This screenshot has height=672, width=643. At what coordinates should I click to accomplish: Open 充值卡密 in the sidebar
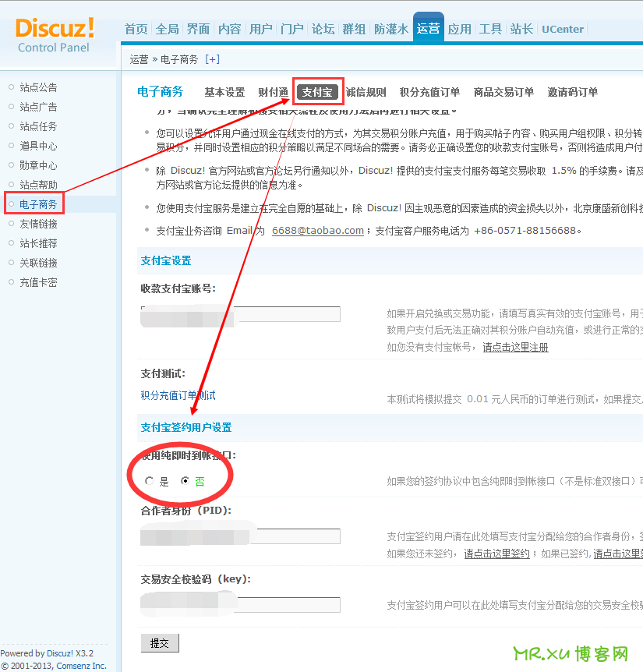pyautogui.click(x=38, y=282)
